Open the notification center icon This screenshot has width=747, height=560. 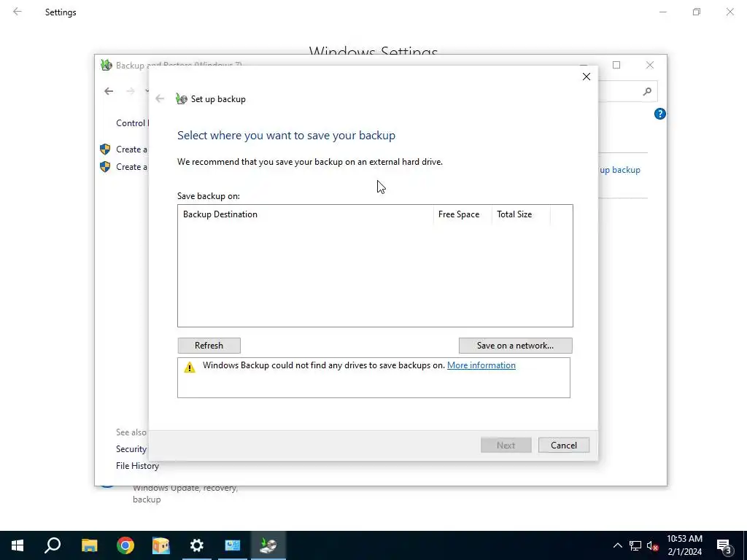(x=724, y=545)
